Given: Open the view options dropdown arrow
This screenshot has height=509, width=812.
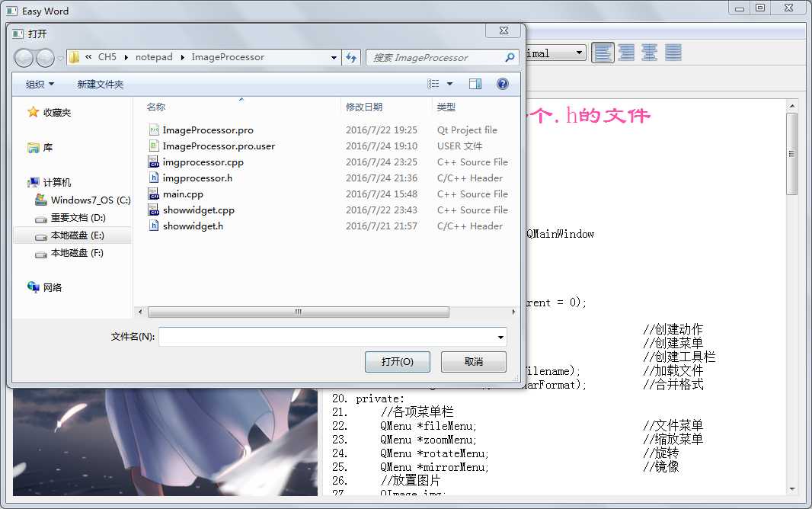Looking at the screenshot, I should click(x=449, y=84).
